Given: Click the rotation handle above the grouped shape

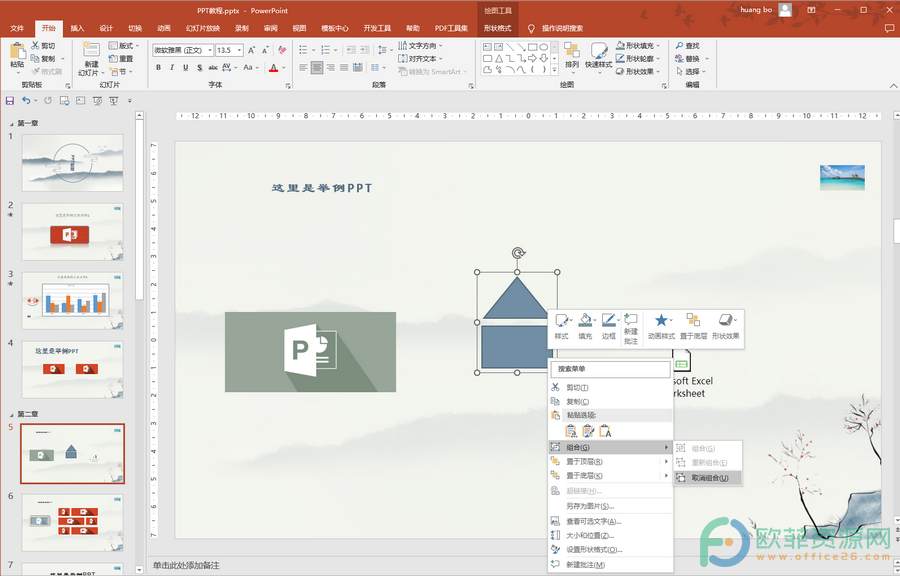Looking at the screenshot, I should tap(518, 253).
